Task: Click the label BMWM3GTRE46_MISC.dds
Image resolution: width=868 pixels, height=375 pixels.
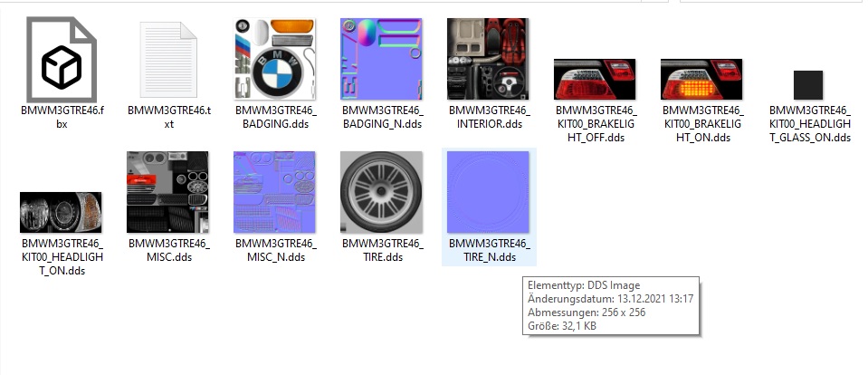Action: [x=168, y=250]
